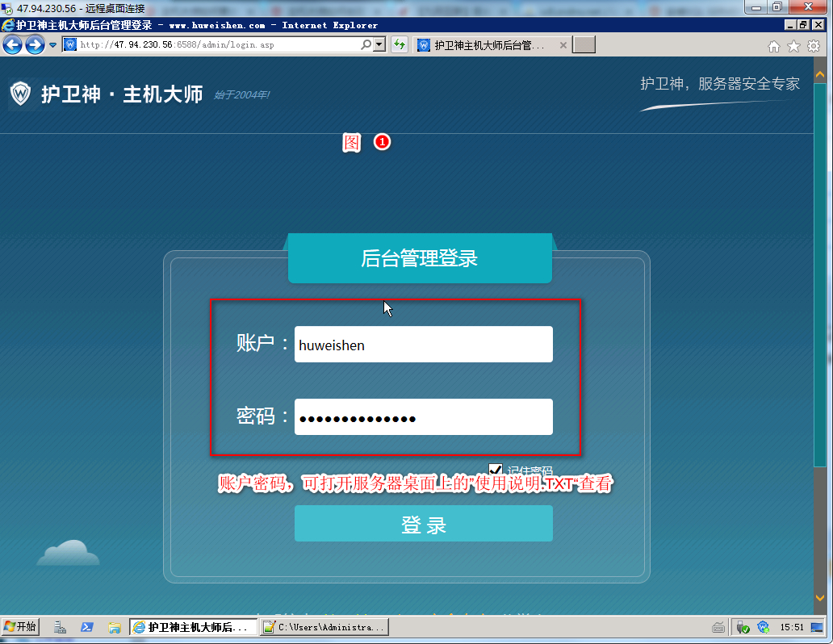
Task: Click the 登录 login button
Action: click(423, 524)
